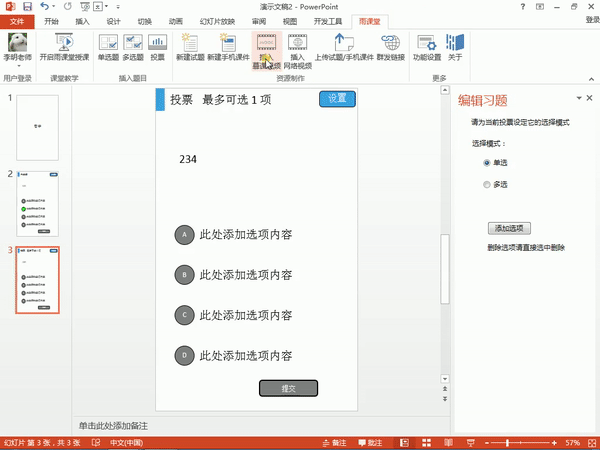Click 单击此处添加备注 notes area
This screenshot has height=450, width=600.
[x=113, y=426]
